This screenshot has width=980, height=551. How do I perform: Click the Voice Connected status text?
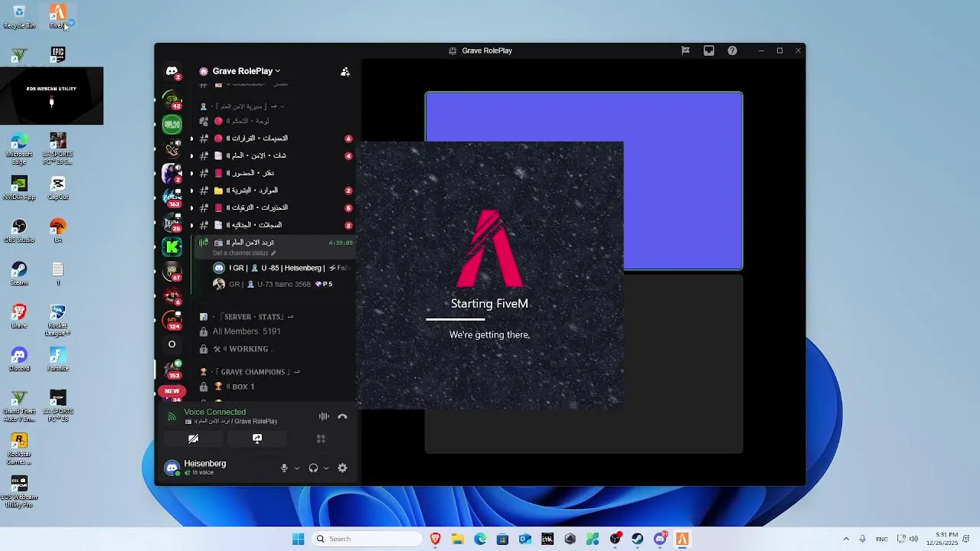214,412
